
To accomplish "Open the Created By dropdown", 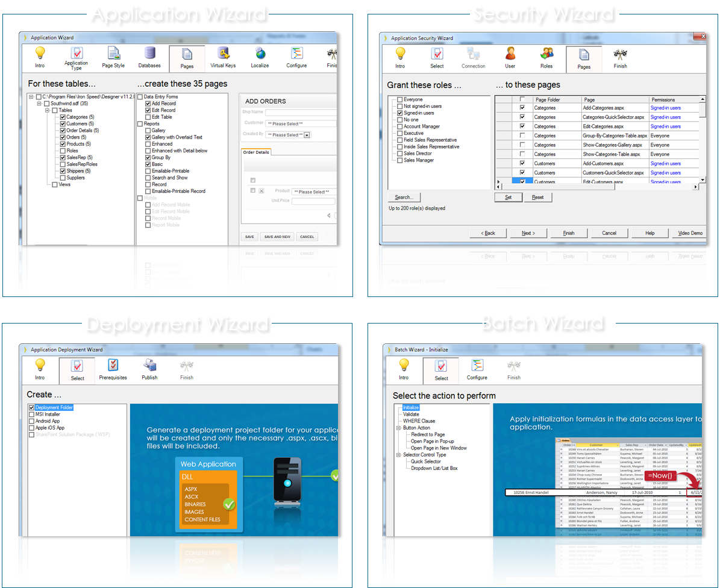I will (307, 135).
